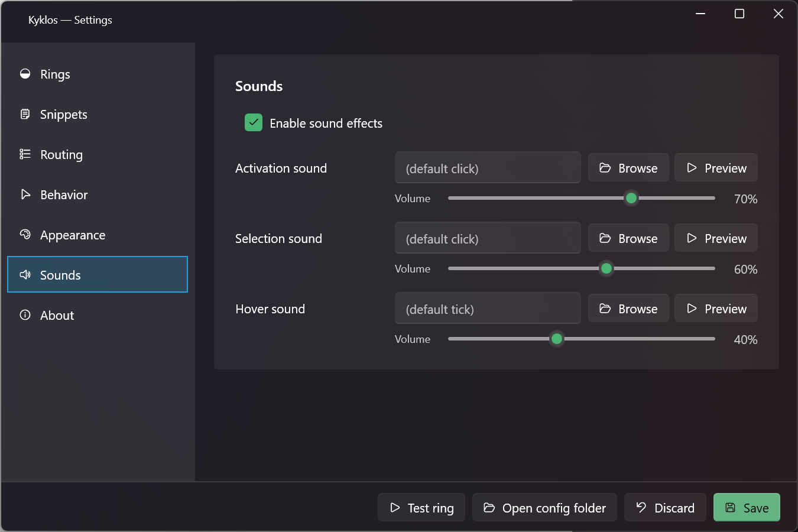Open the Rings settings page
The width and height of the screenshot is (798, 532).
(x=98, y=74)
